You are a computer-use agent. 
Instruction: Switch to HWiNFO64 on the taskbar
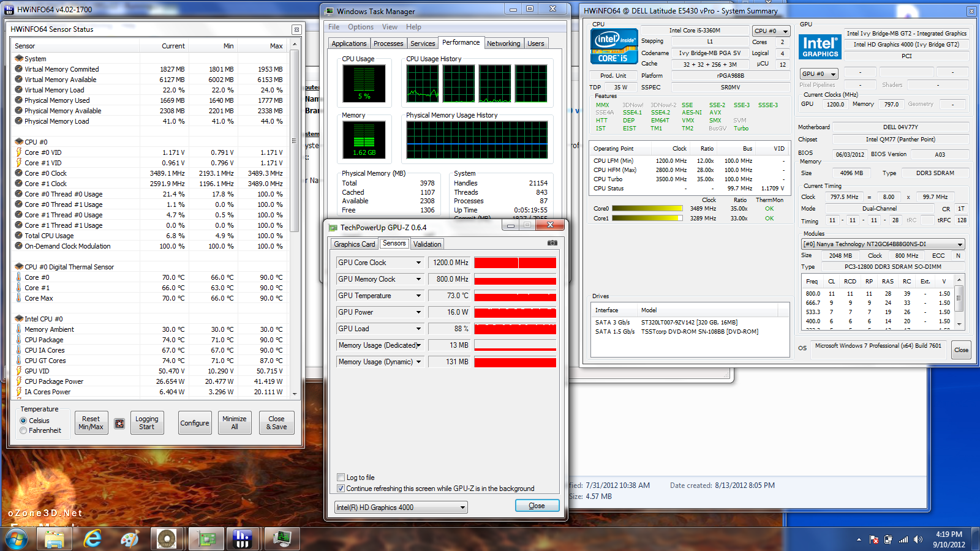point(243,539)
